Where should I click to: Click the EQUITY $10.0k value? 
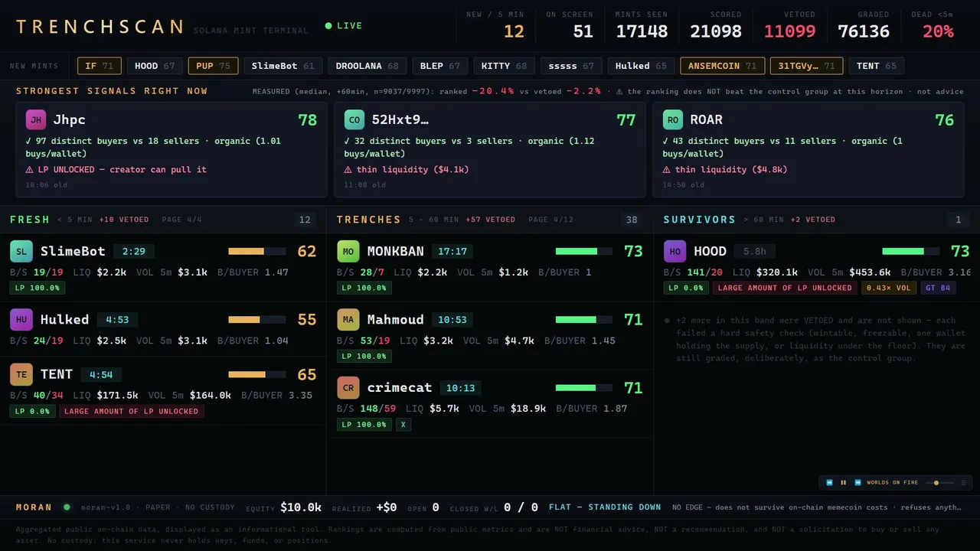click(301, 507)
